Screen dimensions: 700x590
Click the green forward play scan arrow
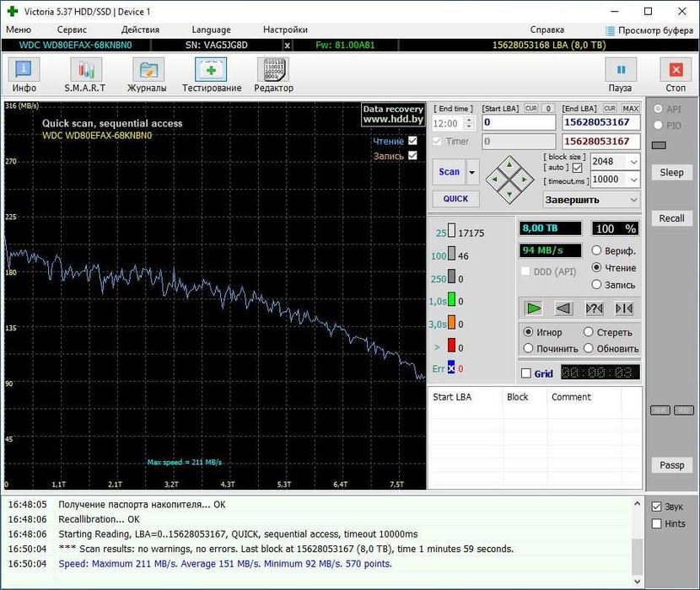[533, 308]
